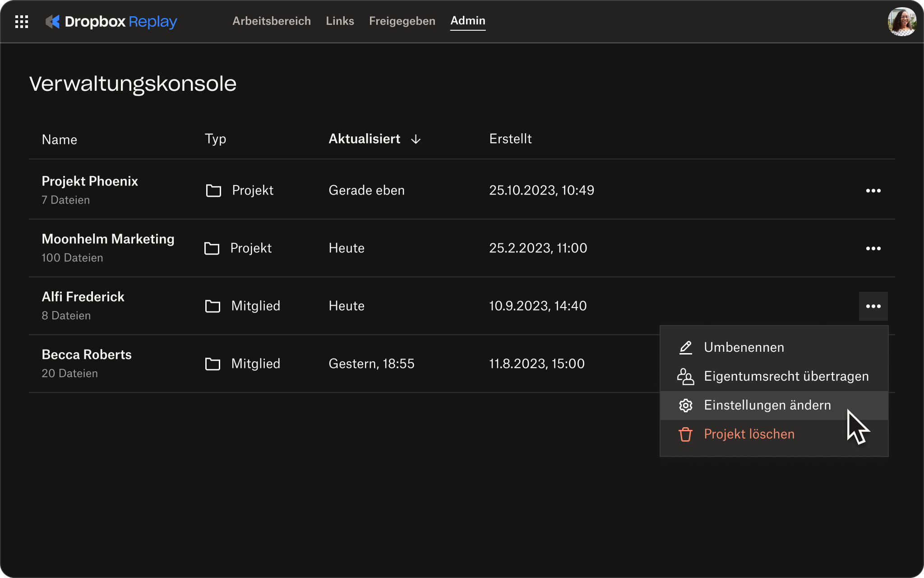The width and height of the screenshot is (924, 578).
Task: Click the people icon beside Eigentumsrecht übertragen
Action: point(685,376)
